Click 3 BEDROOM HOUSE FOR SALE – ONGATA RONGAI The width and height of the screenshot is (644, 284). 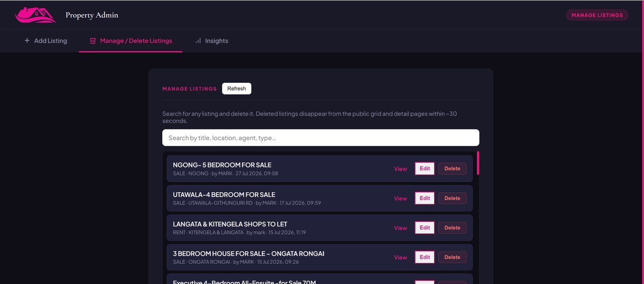248,254
